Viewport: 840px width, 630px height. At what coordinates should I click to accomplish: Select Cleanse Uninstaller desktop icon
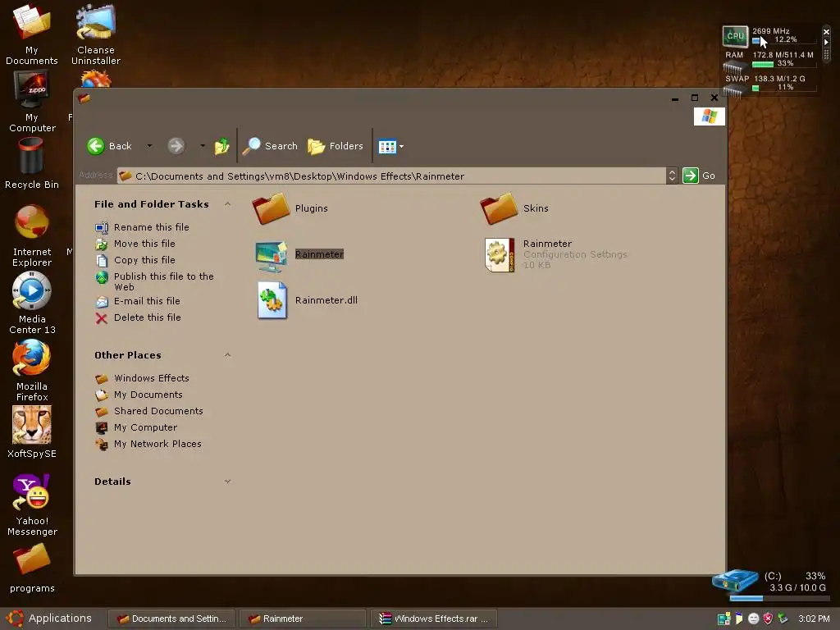pos(95,22)
